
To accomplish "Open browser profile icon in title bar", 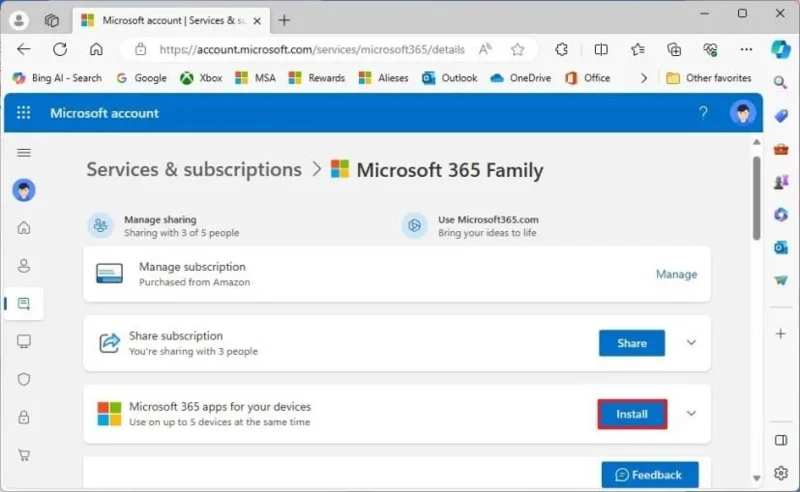I will (x=19, y=20).
